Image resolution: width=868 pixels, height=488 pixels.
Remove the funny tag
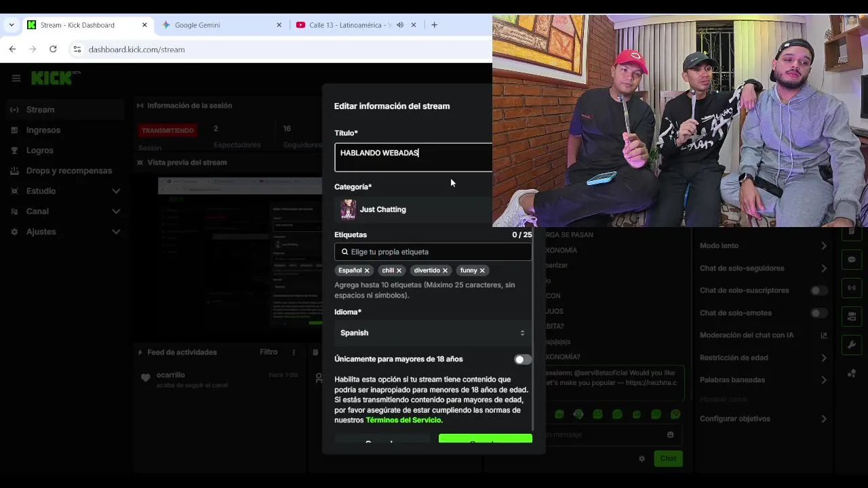[x=482, y=270]
